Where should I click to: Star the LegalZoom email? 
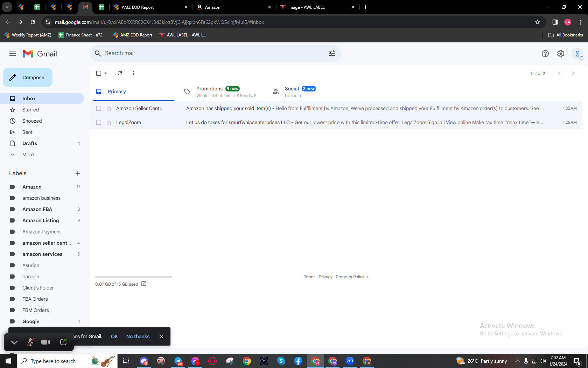click(109, 122)
